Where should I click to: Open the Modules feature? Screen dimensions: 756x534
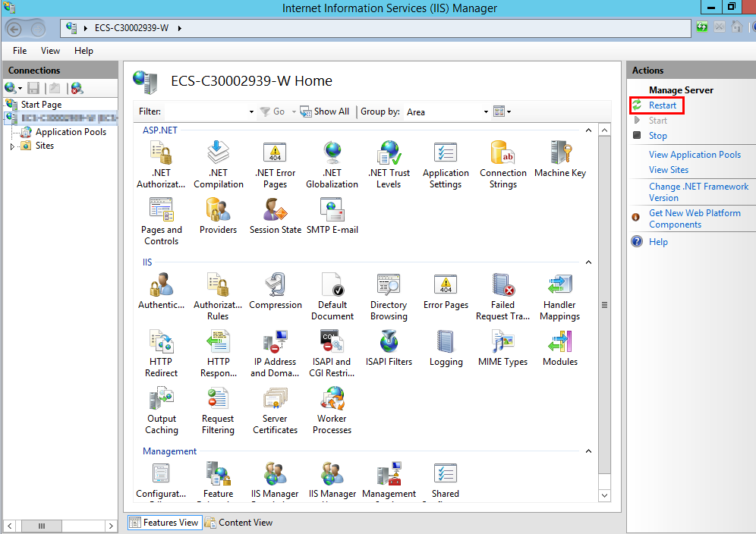559,348
